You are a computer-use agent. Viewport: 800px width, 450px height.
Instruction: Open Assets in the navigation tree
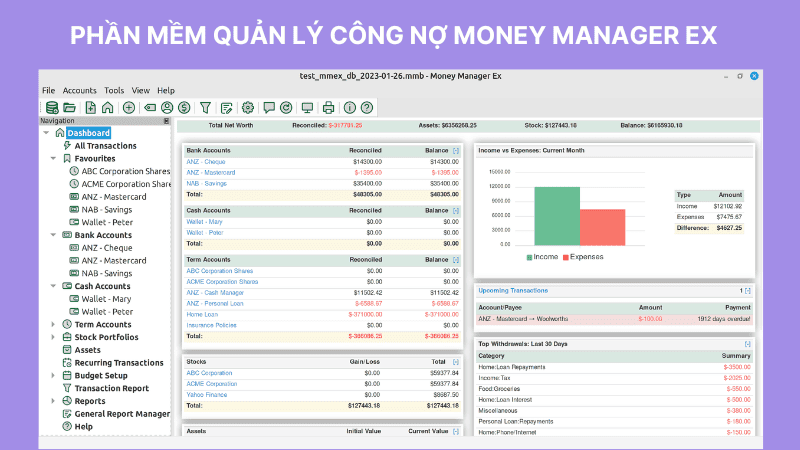pos(87,350)
